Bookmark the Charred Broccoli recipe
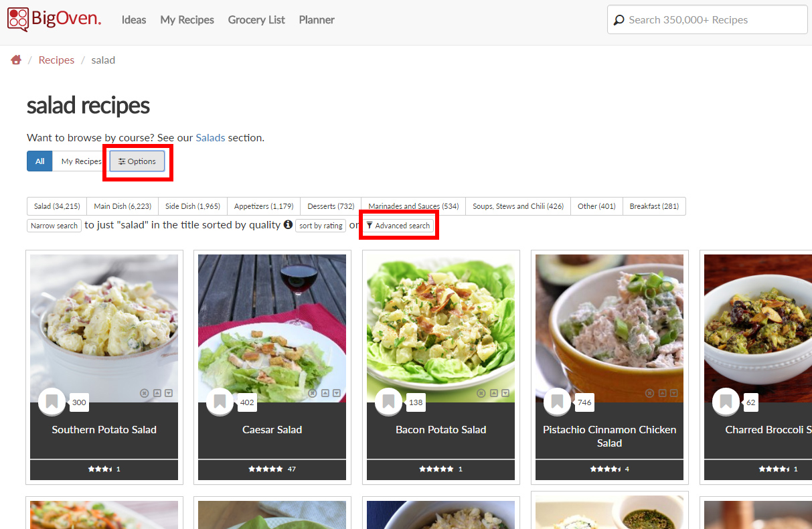Viewport: 812px width, 529px height. tap(726, 402)
